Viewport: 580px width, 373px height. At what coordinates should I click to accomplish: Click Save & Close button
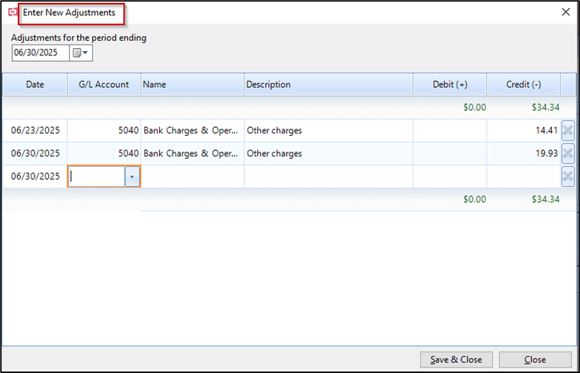[x=456, y=359]
